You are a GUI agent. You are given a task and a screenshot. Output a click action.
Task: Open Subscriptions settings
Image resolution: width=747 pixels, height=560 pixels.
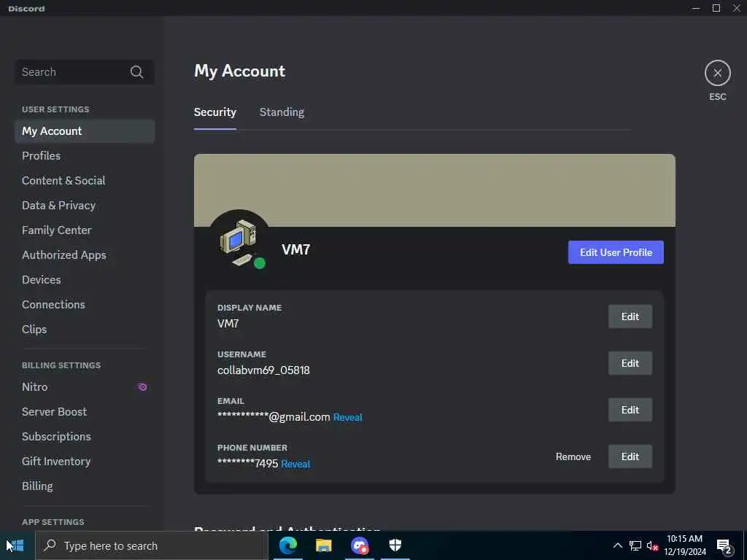tap(85, 436)
